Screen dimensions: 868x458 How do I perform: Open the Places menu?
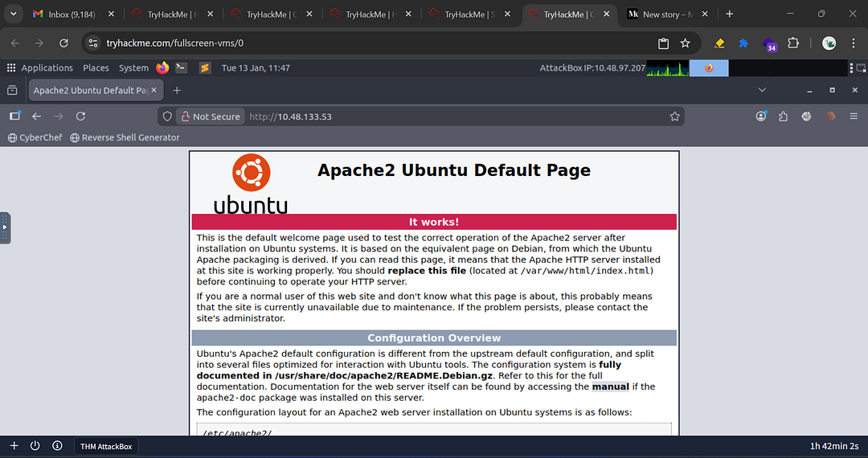96,68
